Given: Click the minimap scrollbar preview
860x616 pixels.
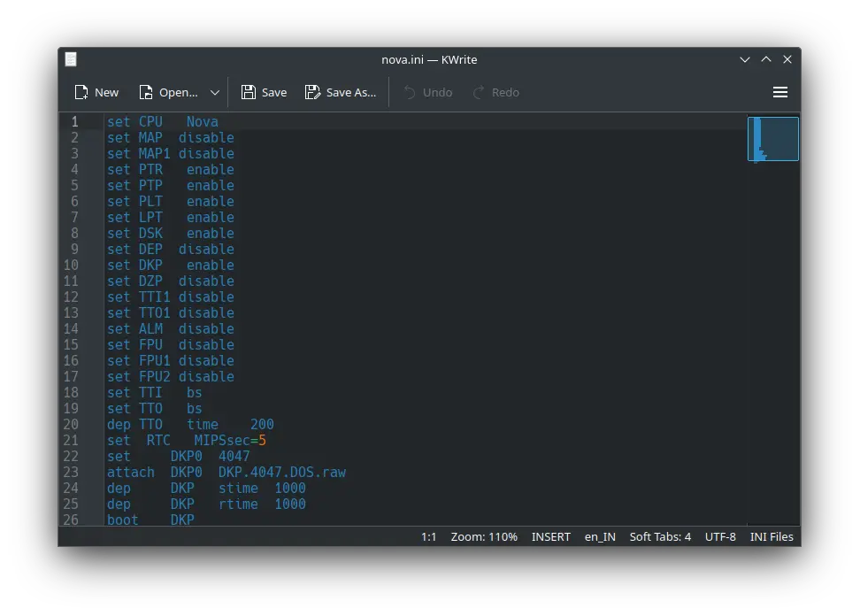Looking at the screenshot, I should (772, 139).
